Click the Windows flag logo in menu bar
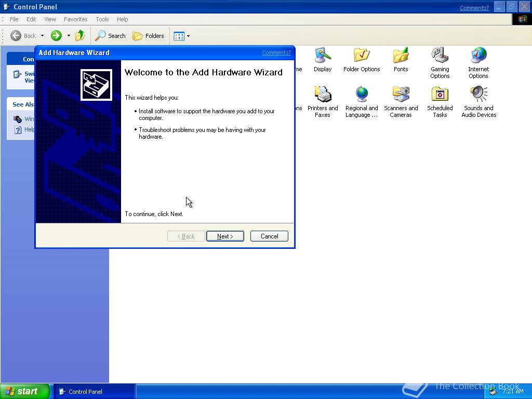The width and height of the screenshot is (532, 399). click(x=522, y=19)
